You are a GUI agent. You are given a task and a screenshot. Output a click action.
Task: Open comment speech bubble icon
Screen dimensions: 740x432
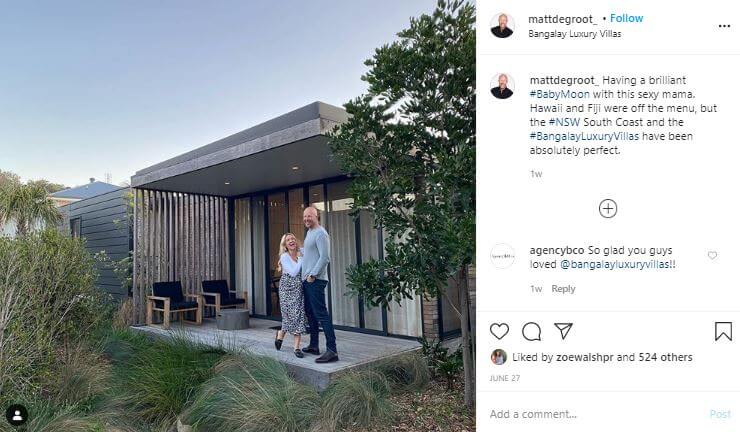tap(531, 331)
